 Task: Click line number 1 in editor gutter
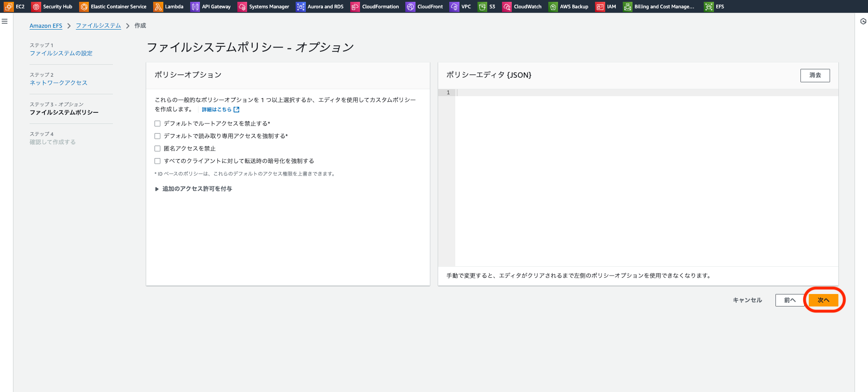[448, 92]
